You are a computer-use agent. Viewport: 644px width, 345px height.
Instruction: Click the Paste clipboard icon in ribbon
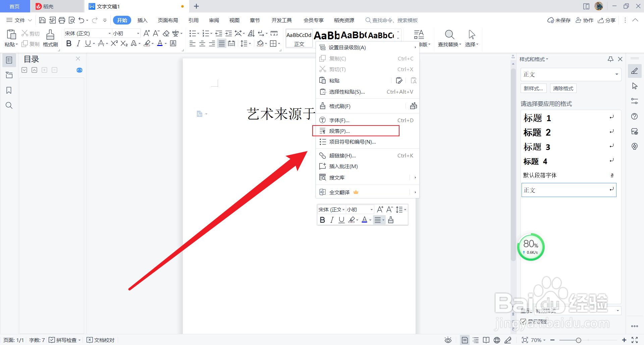[11, 35]
